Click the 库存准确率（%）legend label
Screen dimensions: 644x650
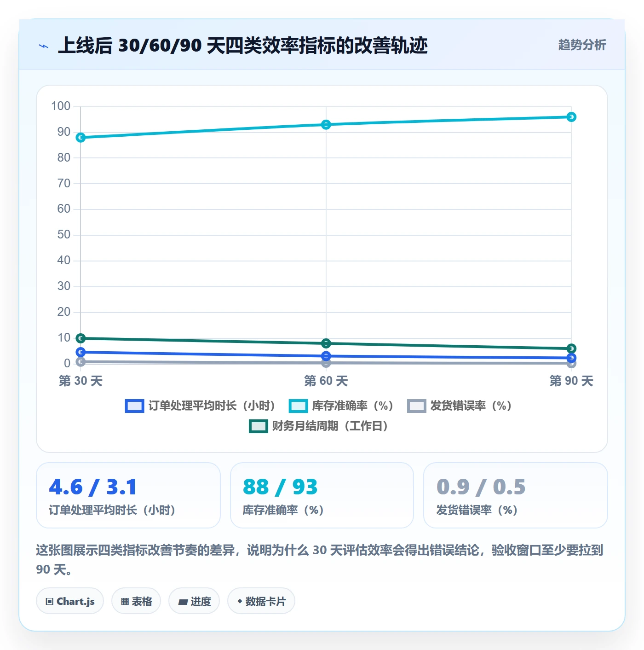click(353, 406)
